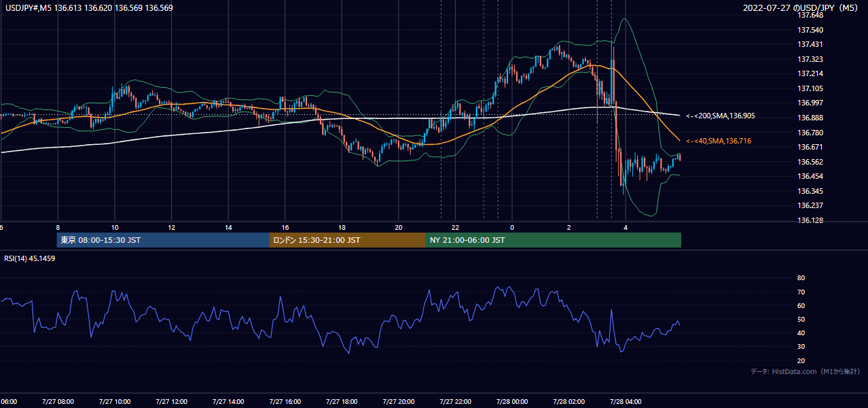Select the 東京 08:00-15:30 JST session bar

pyautogui.click(x=163, y=240)
